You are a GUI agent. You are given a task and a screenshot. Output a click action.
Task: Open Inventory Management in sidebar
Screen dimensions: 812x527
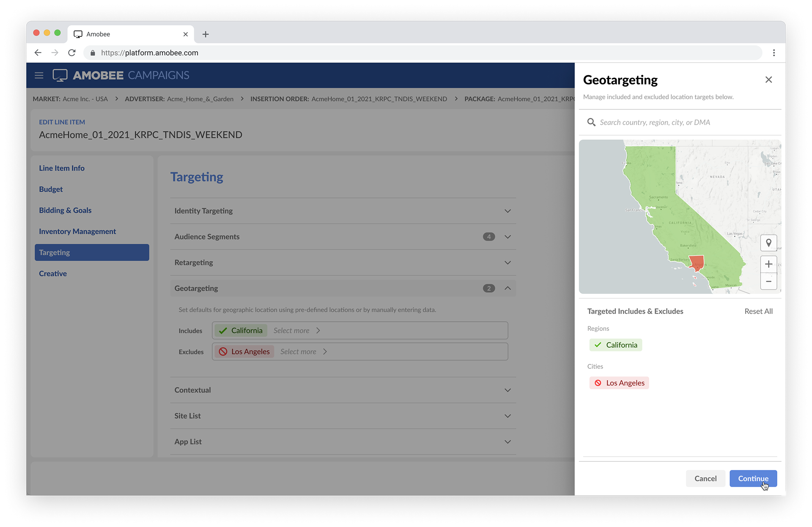(77, 232)
